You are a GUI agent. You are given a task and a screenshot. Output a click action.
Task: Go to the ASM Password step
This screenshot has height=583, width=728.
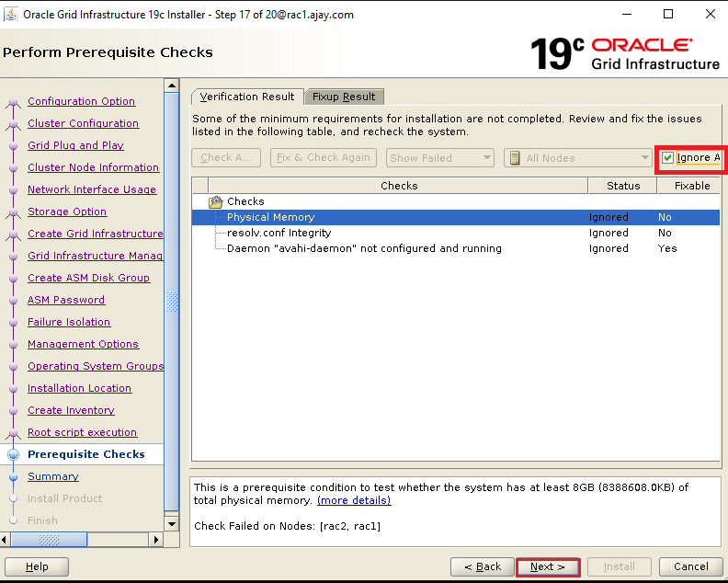pyautogui.click(x=66, y=300)
